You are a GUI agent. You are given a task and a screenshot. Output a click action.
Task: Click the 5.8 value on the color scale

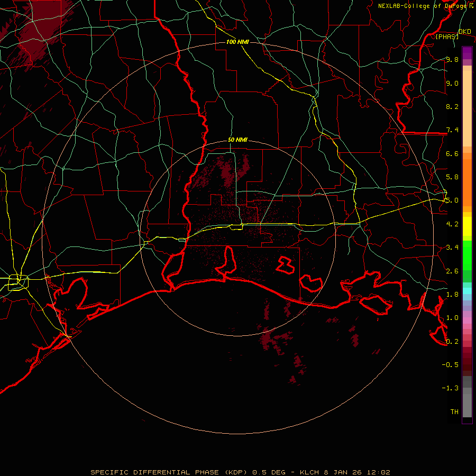pyautogui.click(x=452, y=177)
